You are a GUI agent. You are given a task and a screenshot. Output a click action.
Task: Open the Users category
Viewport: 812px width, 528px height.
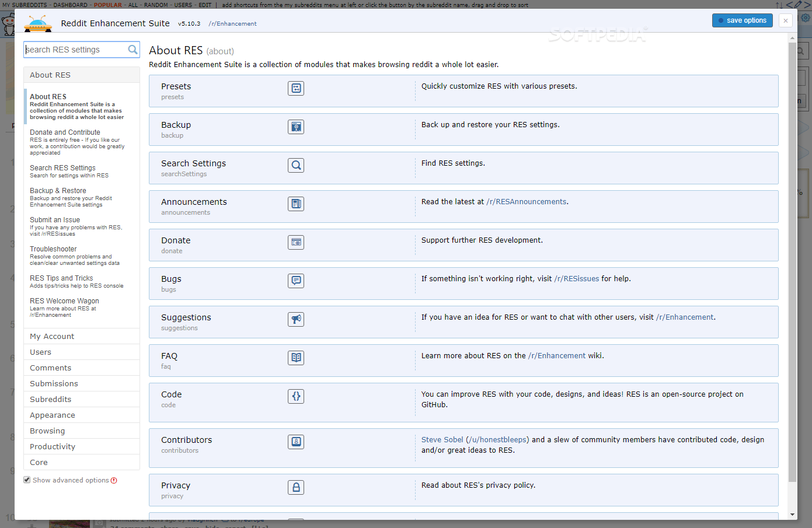82,352
